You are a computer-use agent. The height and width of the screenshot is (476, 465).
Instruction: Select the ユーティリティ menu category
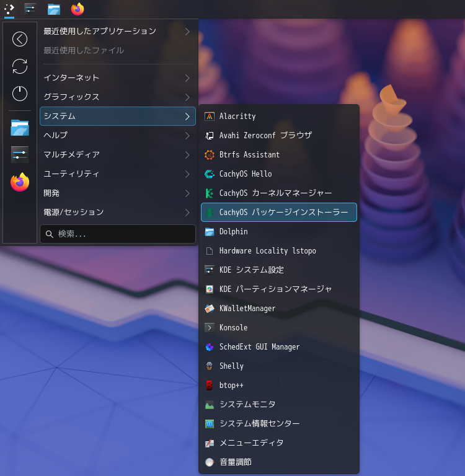tap(118, 174)
